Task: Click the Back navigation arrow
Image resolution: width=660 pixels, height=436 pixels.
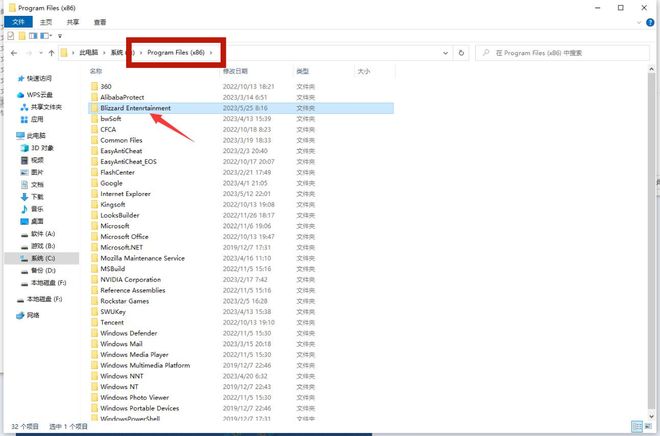Action: click(11, 52)
